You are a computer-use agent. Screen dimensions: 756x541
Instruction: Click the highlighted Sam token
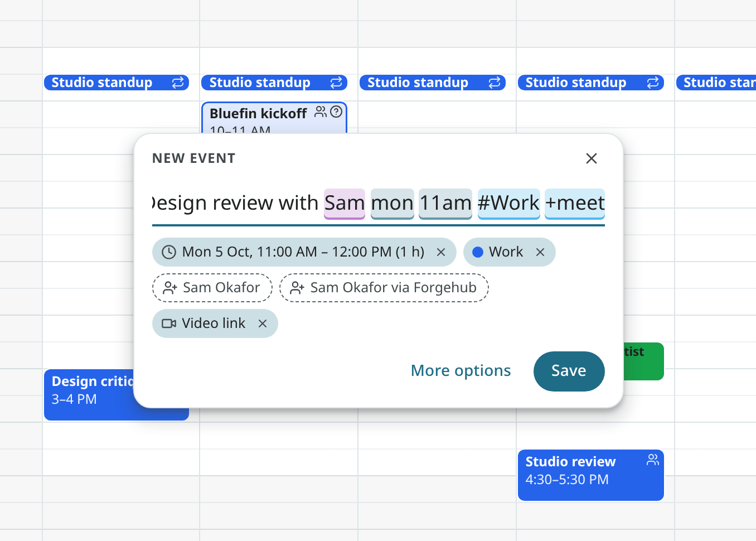pyautogui.click(x=345, y=204)
